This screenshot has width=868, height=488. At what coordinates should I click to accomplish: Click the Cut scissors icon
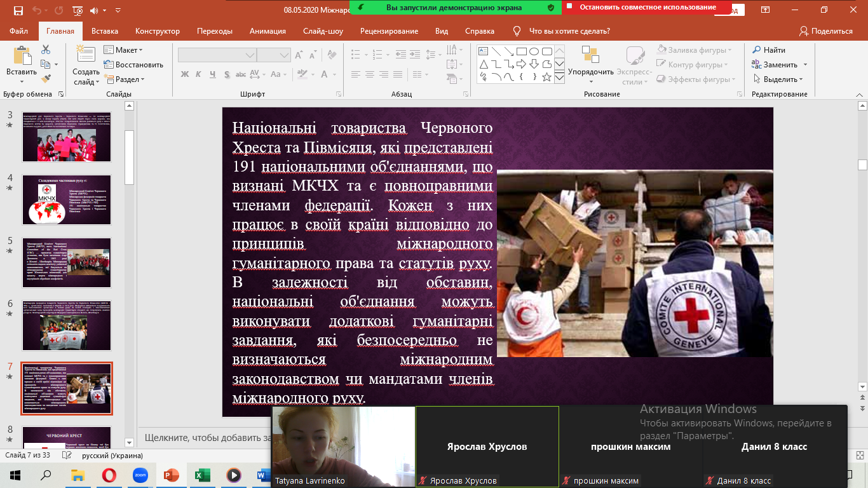tap(46, 50)
